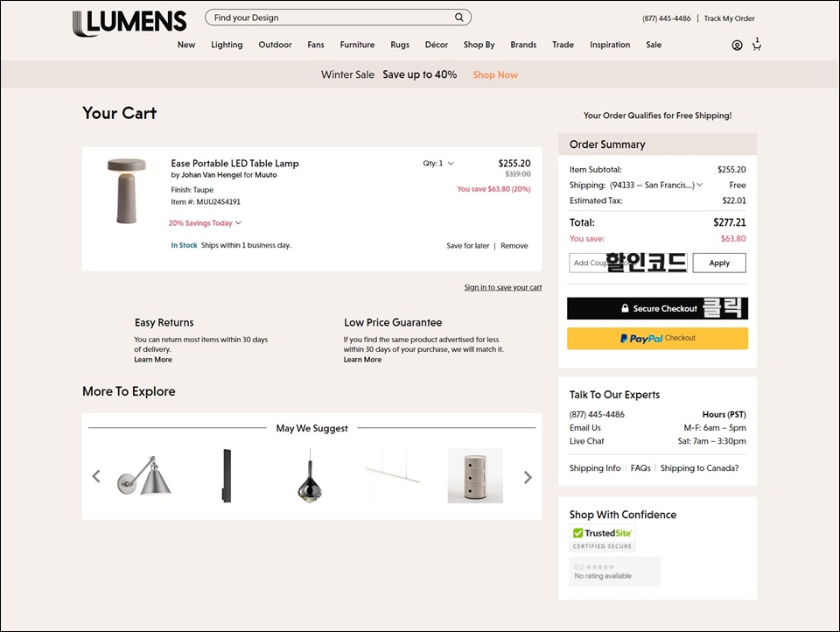The width and height of the screenshot is (840, 632).
Task: Open the Trade menu
Action: (563, 45)
